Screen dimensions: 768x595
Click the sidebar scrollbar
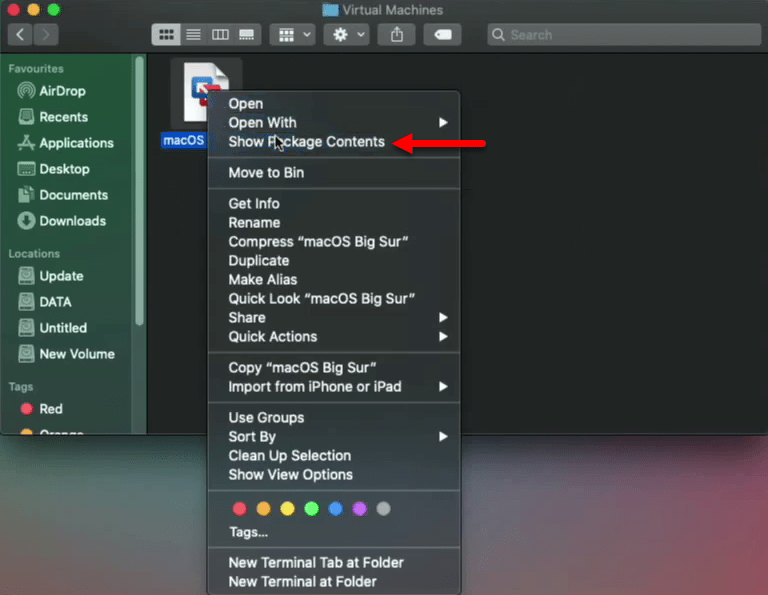pos(140,191)
